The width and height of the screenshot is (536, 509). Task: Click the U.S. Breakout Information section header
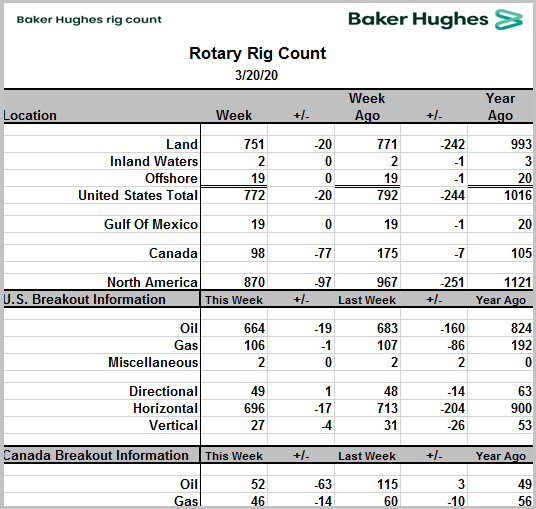(x=84, y=299)
